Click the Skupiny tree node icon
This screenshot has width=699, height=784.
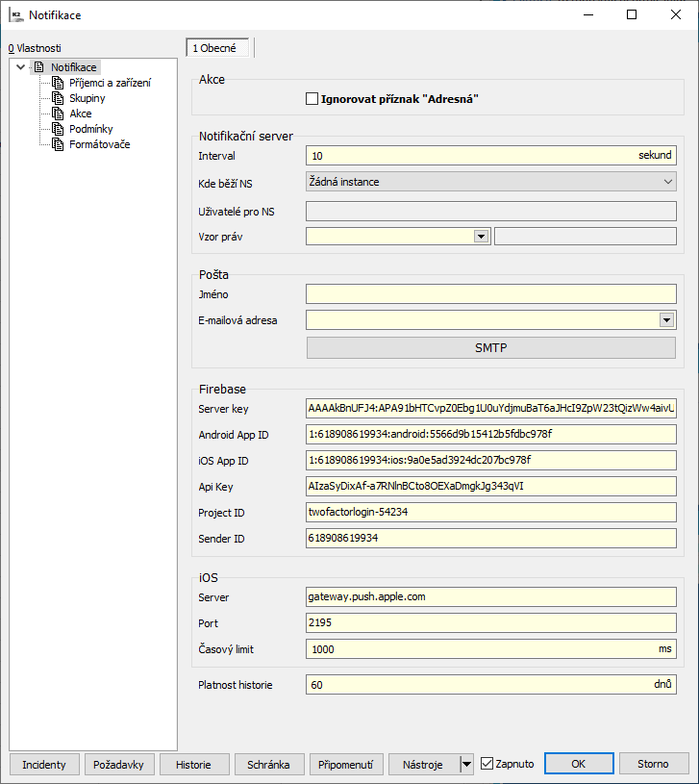coord(58,98)
